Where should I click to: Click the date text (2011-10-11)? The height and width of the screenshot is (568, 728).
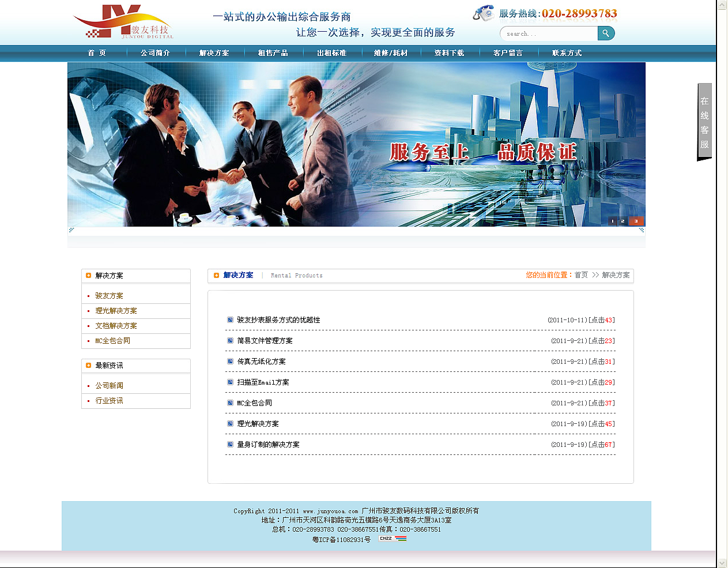tap(567, 320)
